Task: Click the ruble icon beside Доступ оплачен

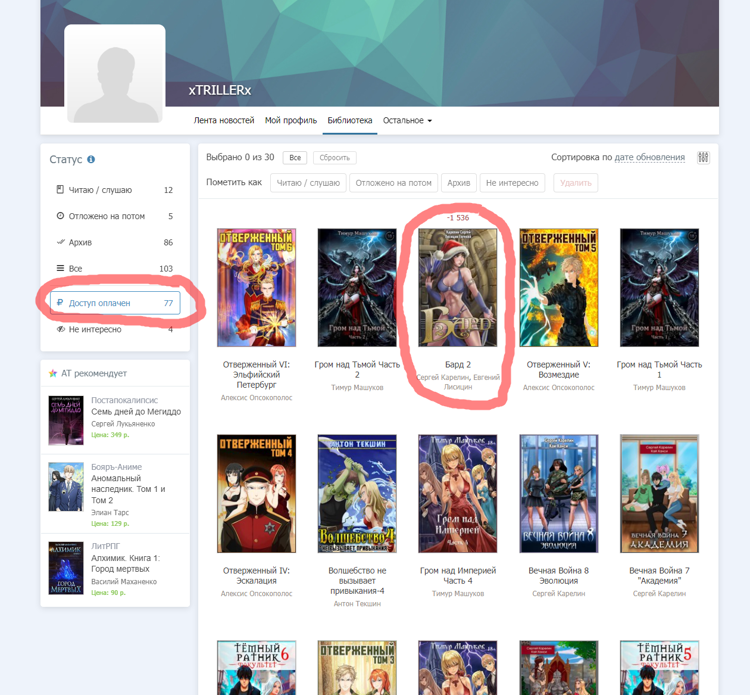Action: click(60, 303)
